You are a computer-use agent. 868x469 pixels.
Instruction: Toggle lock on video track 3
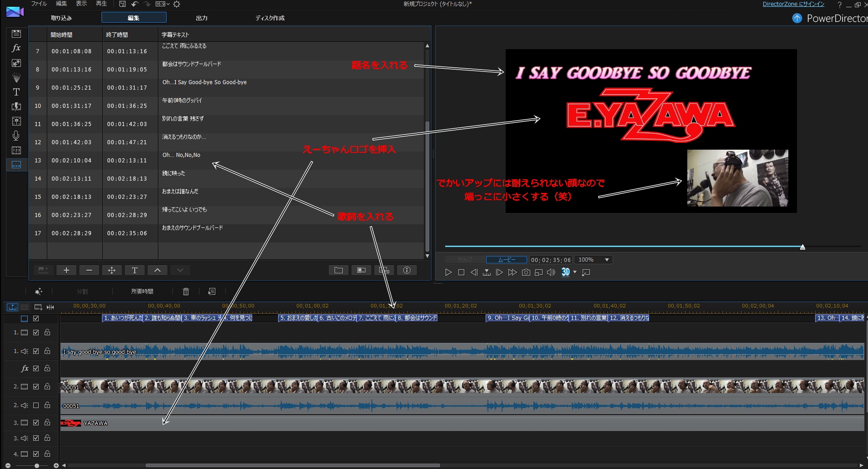(47, 423)
